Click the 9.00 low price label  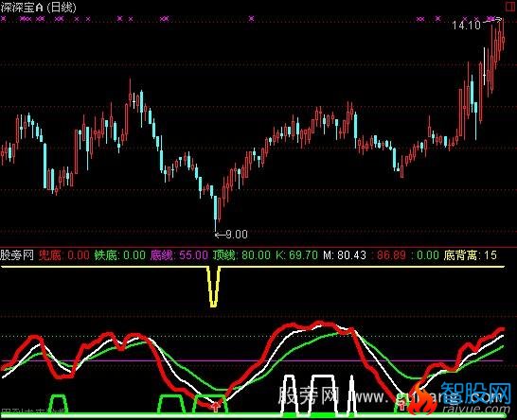click(237, 235)
